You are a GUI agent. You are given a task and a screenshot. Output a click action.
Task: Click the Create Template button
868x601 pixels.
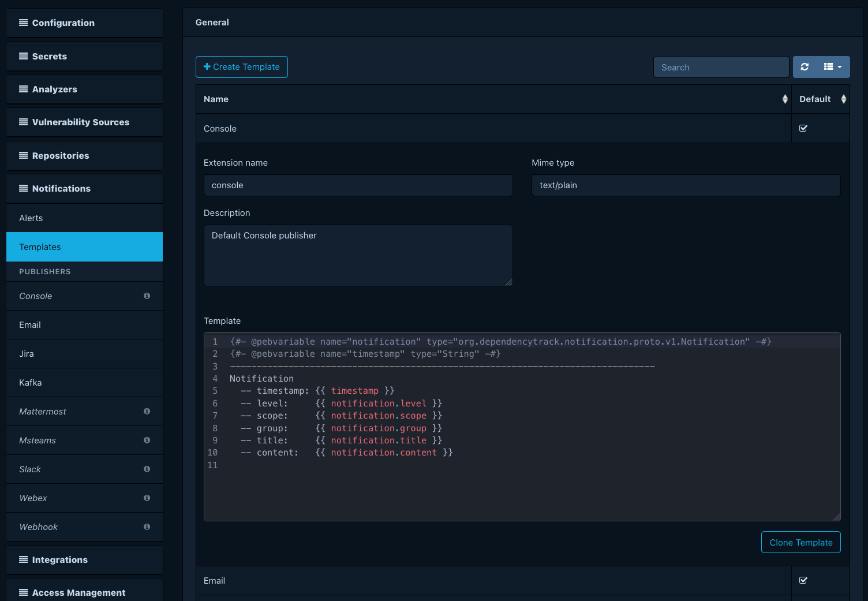242,67
